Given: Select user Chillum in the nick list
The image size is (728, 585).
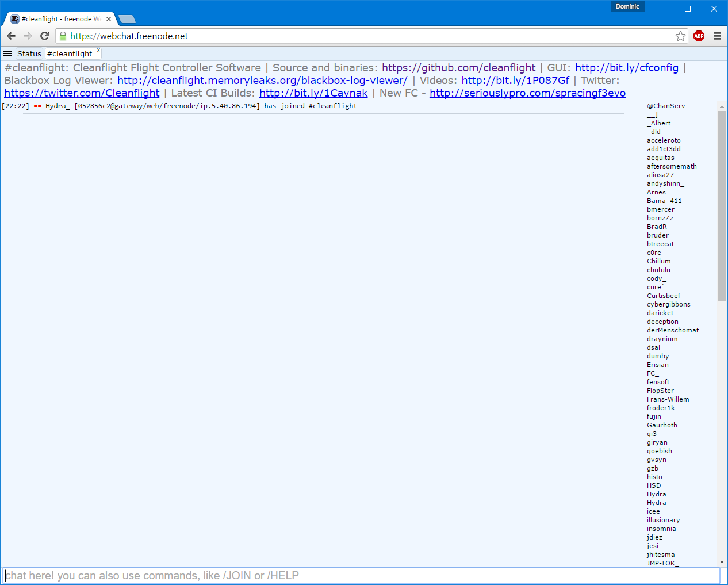Looking at the screenshot, I should (x=659, y=261).
